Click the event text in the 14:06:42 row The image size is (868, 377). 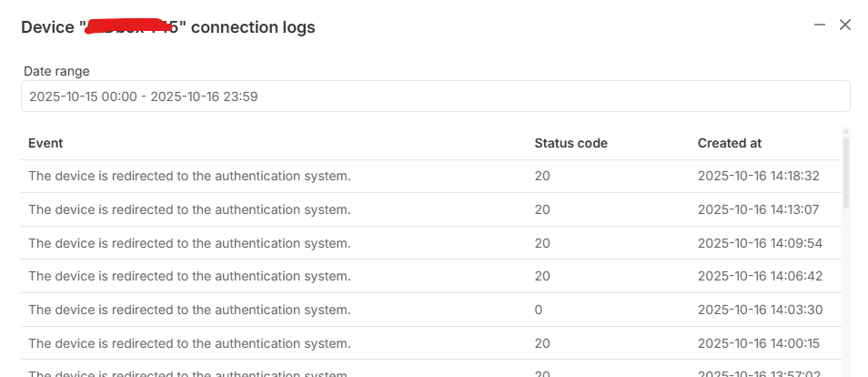190,276
